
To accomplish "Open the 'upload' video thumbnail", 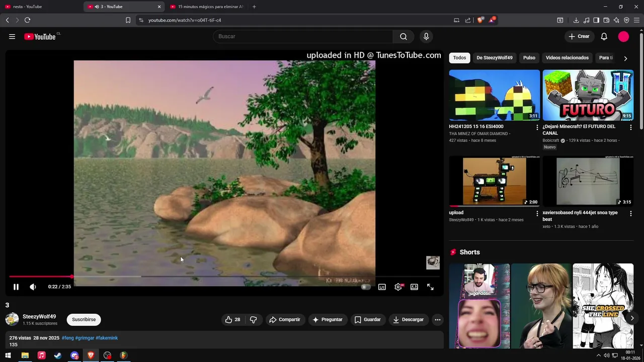I will pos(494,181).
